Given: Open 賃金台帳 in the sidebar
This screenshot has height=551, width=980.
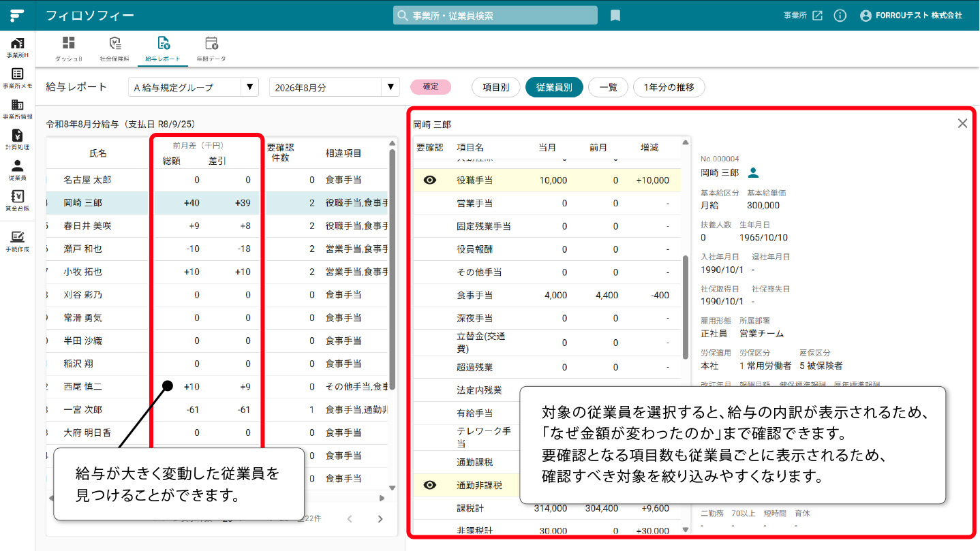Looking at the screenshot, I should click(18, 201).
